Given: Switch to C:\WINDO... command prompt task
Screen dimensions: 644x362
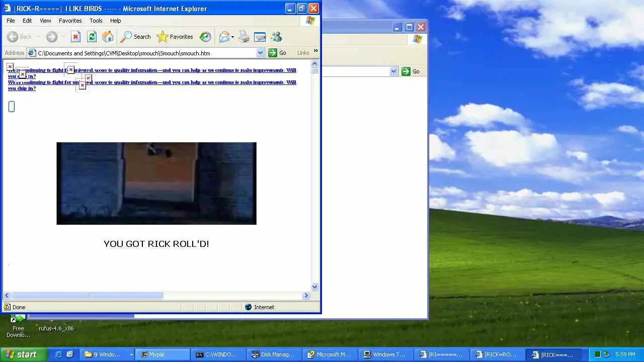Looking at the screenshot, I should coord(217,354).
